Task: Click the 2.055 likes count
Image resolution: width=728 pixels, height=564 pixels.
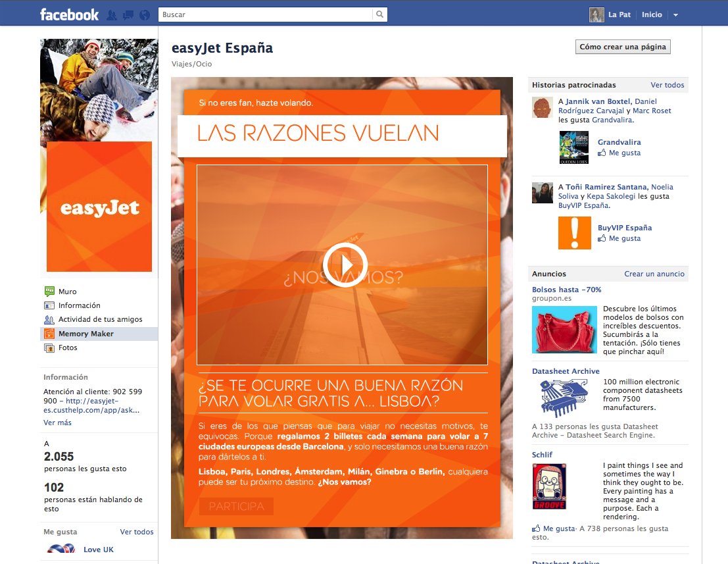Action: [x=59, y=457]
